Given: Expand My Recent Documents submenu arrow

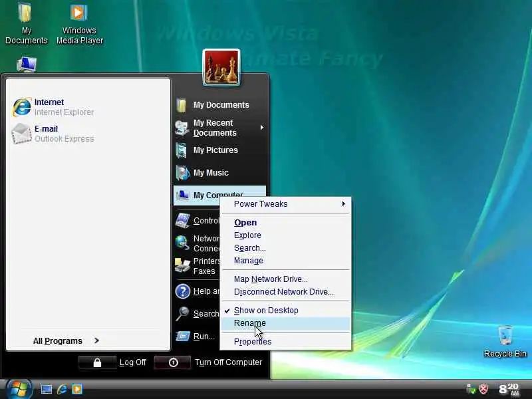Looking at the screenshot, I should click(261, 128).
